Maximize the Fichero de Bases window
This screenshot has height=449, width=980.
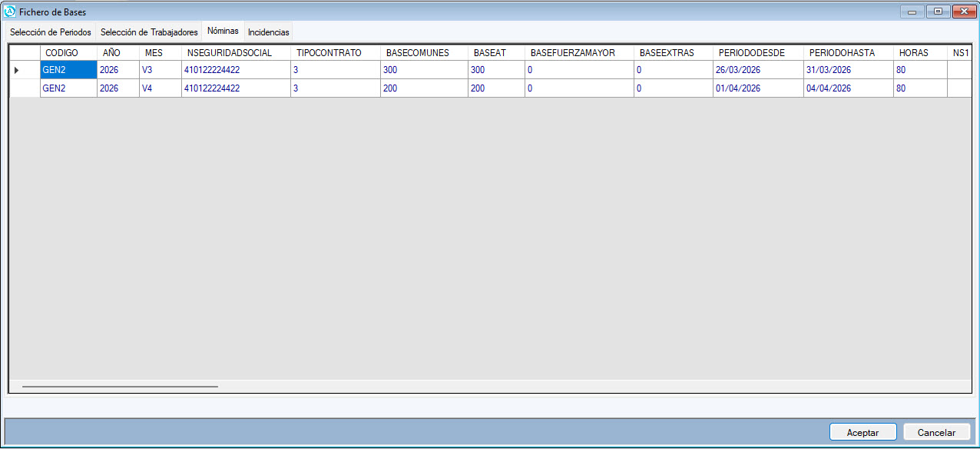[938, 12]
